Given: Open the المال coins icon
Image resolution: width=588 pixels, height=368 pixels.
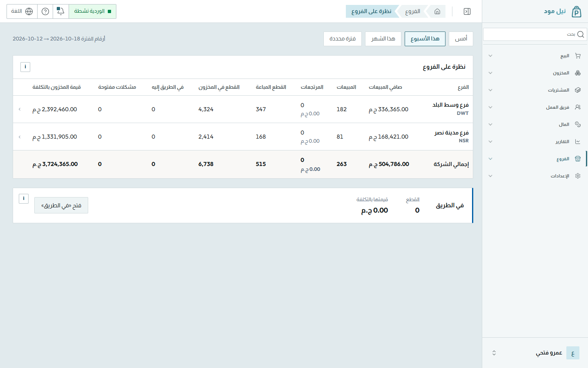Looking at the screenshot, I should [578, 124].
